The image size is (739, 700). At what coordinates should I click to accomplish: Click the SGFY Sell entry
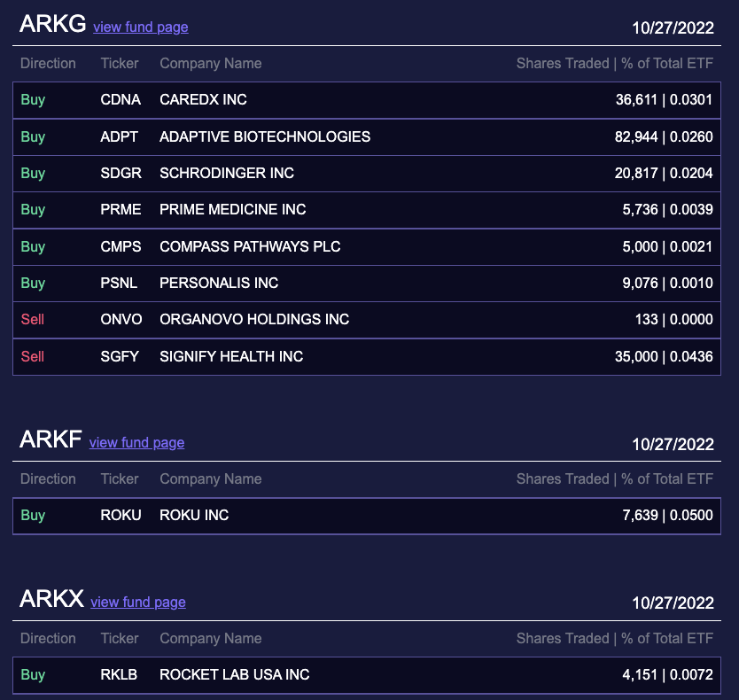tap(32, 356)
